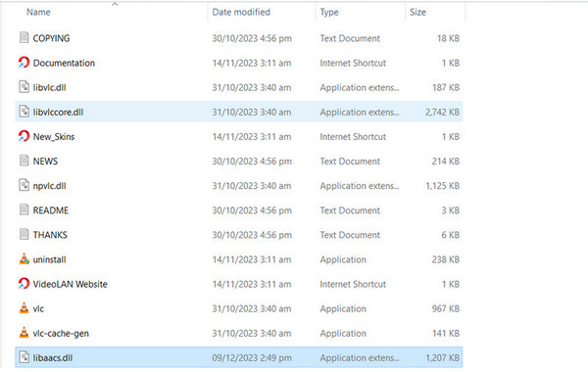Select the New_Skins file name
The image size is (588, 372).
54,137
